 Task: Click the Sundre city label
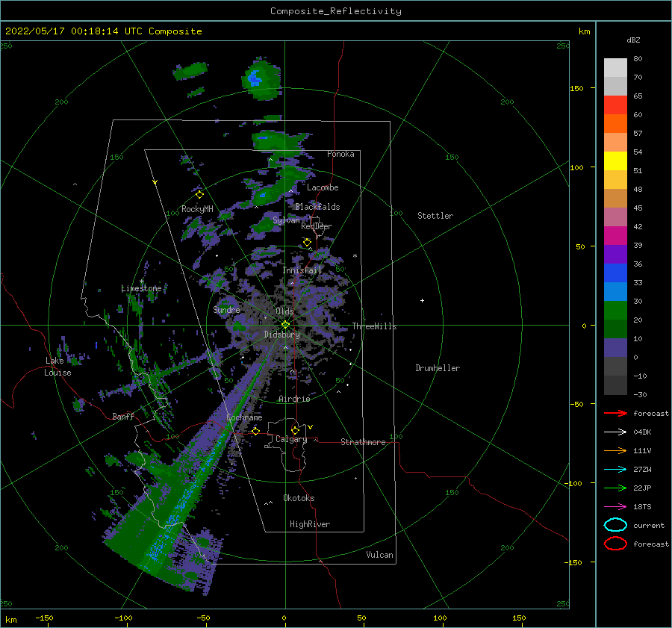pyautogui.click(x=226, y=309)
